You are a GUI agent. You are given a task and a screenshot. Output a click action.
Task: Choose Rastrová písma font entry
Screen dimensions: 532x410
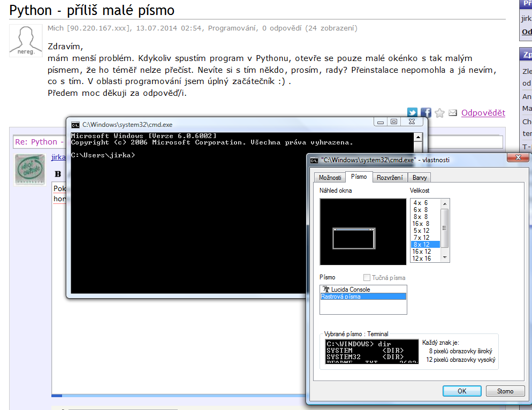click(363, 297)
